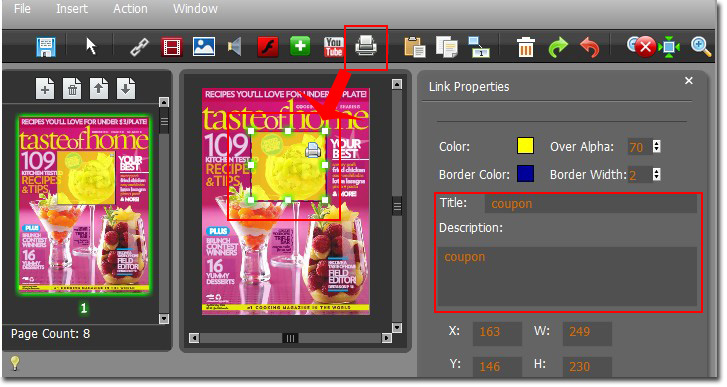Pick the yellow Color swatch
Viewport: 727px width, 387px height.
point(525,146)
